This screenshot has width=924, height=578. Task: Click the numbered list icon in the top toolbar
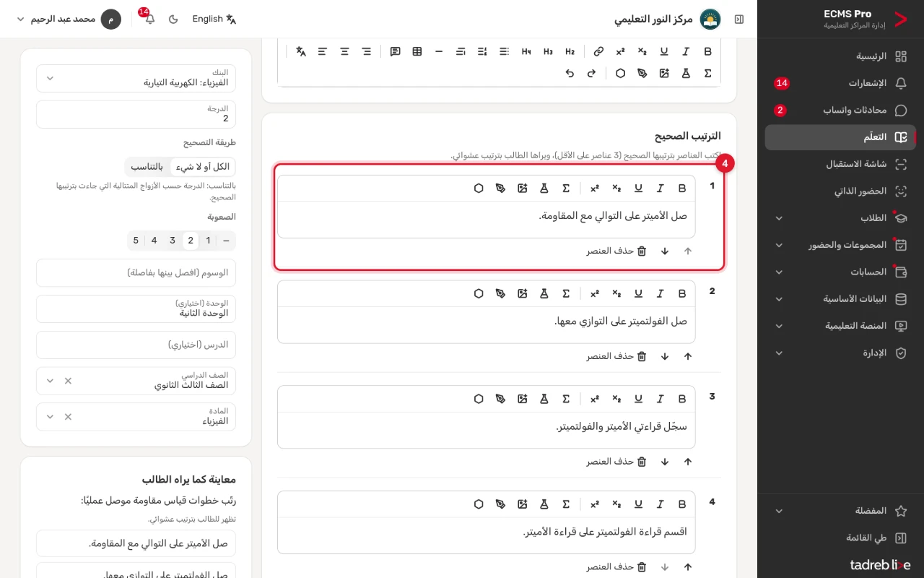(482, 51)
